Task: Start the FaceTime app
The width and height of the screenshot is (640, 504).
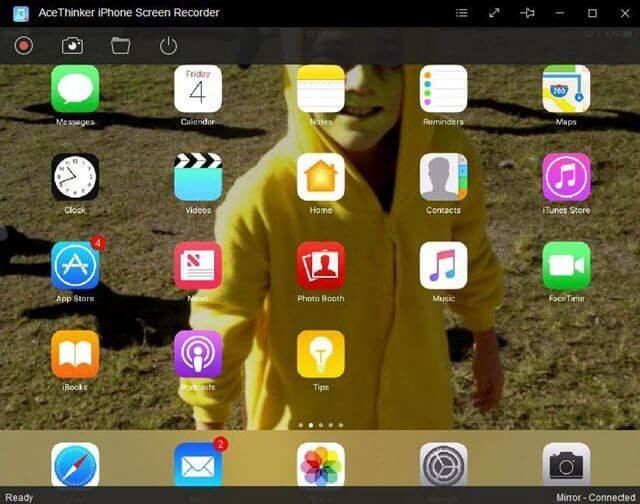Action: (x=566, y=266)
